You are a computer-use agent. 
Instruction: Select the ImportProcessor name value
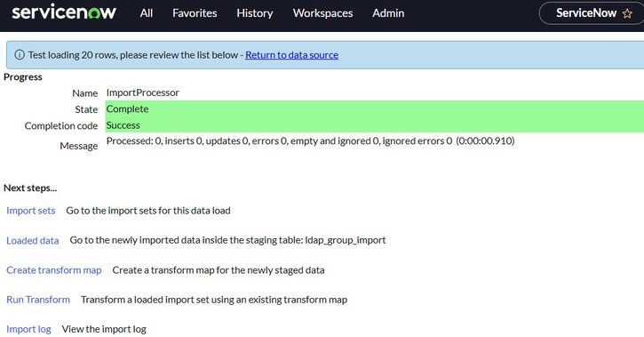tap(142, 92)
